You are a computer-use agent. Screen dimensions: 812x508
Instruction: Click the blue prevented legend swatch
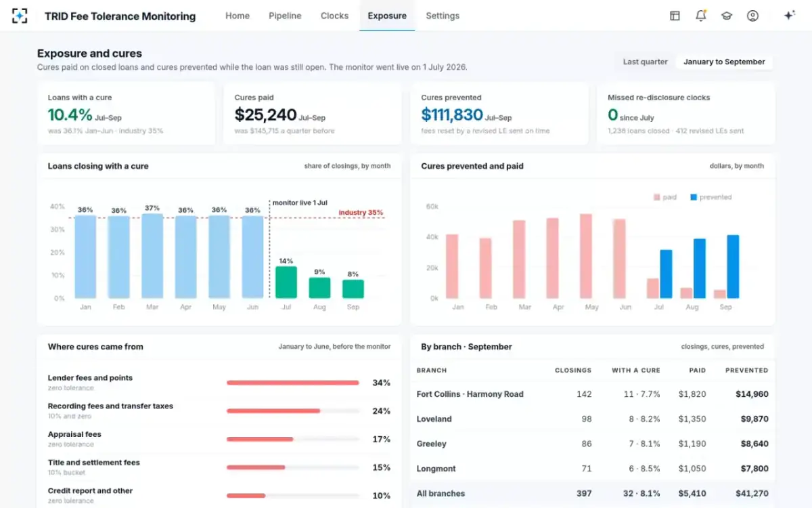(x=694, y=197)
